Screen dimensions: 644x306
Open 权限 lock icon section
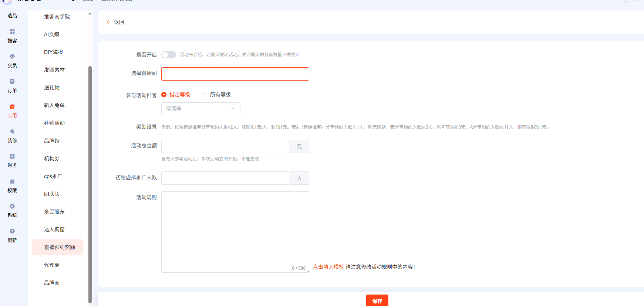(12, 181)
